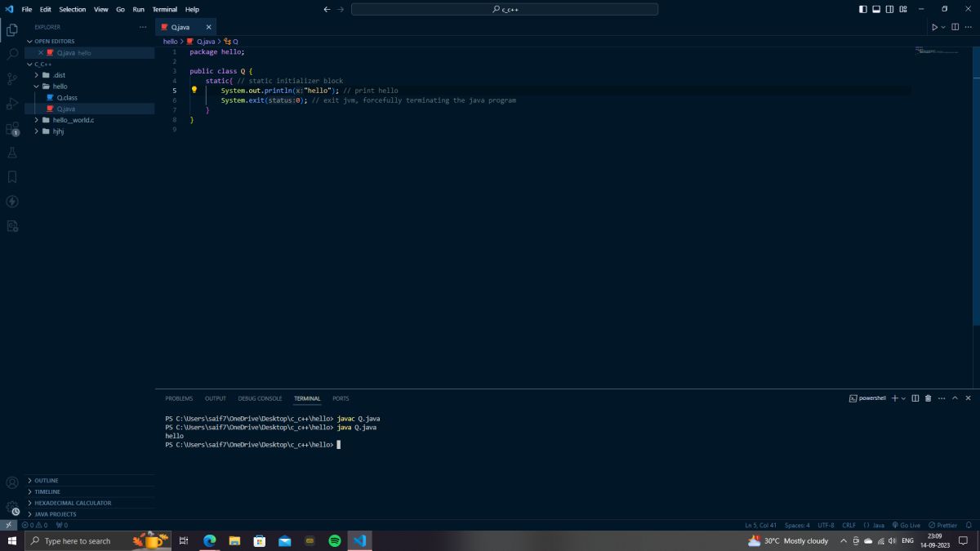980x551 pixels.
Task: Toggle bottom panel visibility
Action: point(876,9)
